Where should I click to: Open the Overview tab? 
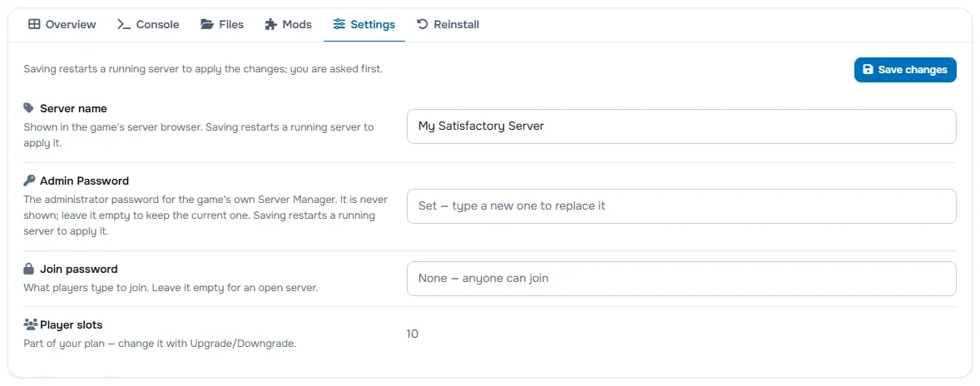click(x=62, y=25)
